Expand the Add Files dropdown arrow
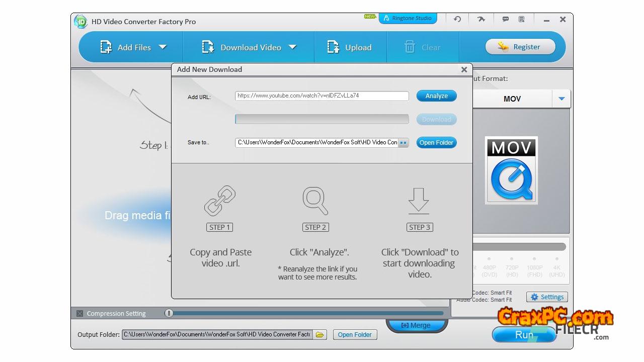Viewport: 644px width, 362px height. (163, 47)
